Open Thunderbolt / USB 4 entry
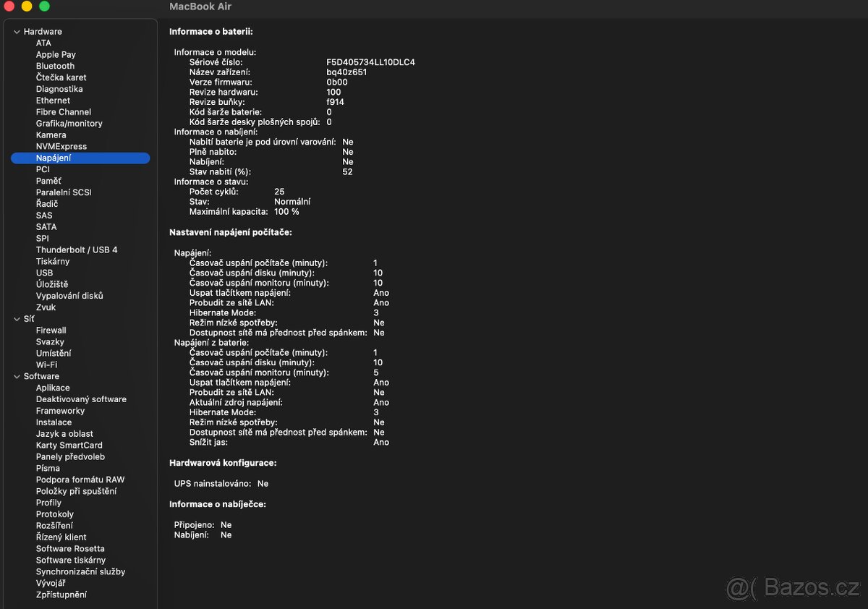Screen dimensions: 868x609 click(x=77, y=250)
